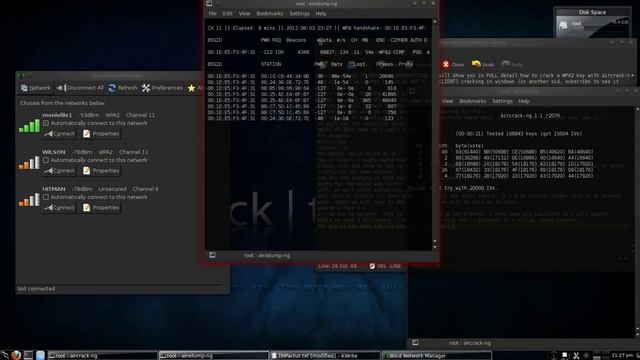Toggle auto-connect checkbox for HITMAN
Image resolution: width=640 pixels, height=360 pixels.
click(46, 197)
